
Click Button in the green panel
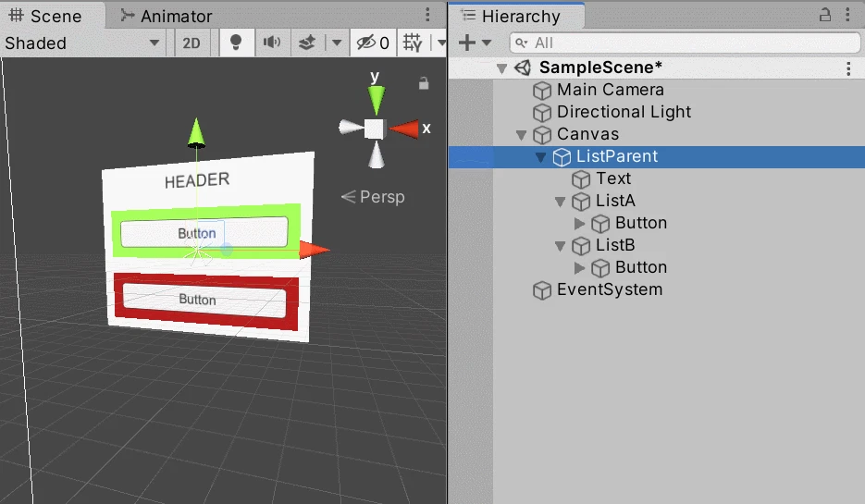click(x=204, y=232)
